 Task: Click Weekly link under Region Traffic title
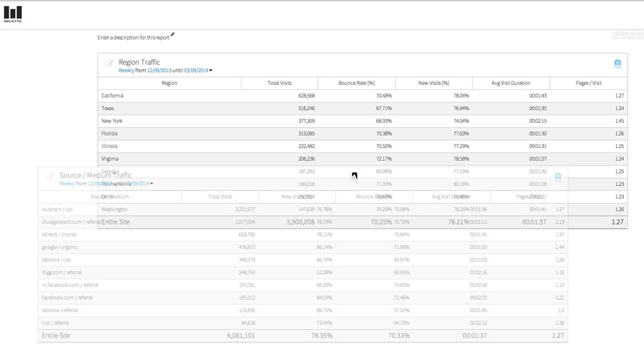click(x=126, y=71)
